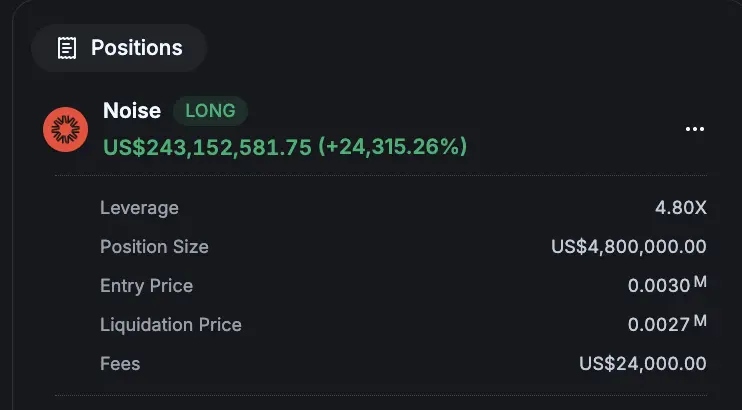Click the Positions receipt icon
This screenshot has width=742, height=410.
coord(67,48)
